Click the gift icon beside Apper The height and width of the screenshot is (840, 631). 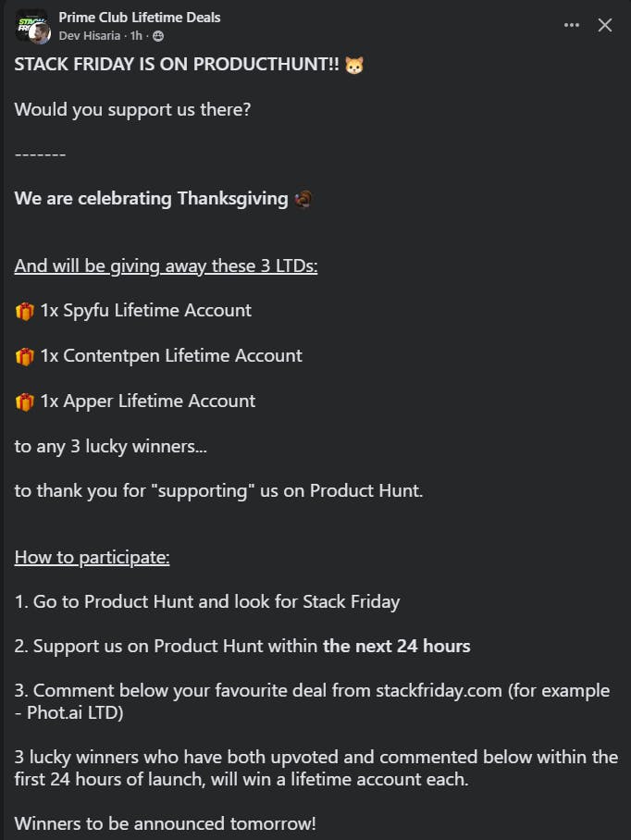pyautogui.click(x=25, y=402)
